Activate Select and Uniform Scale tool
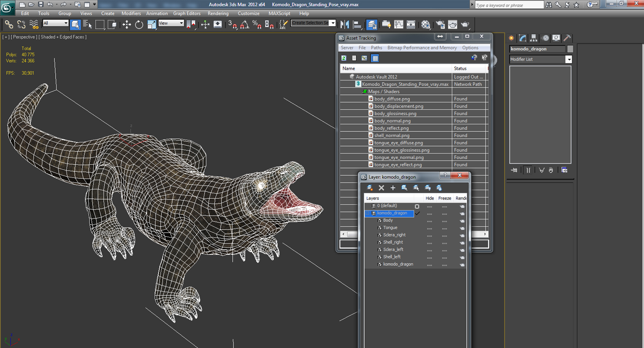The height and width of the screenshot is (348, 644). [x=151, y=24]
